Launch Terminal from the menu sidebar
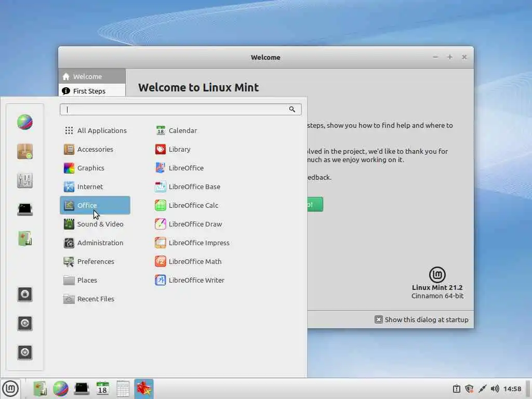Viewport: 532px width, 399px height. pyautogui.click(x=25, y=209)
